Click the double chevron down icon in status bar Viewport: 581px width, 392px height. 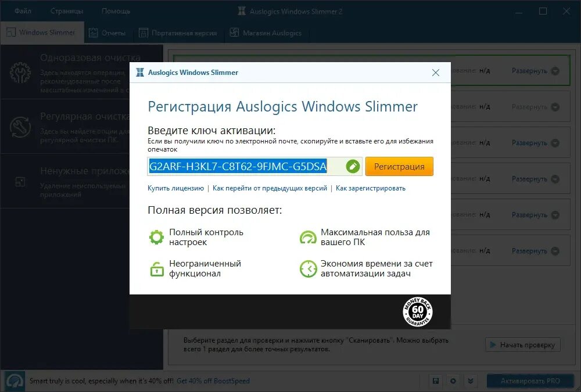(471, 381)
